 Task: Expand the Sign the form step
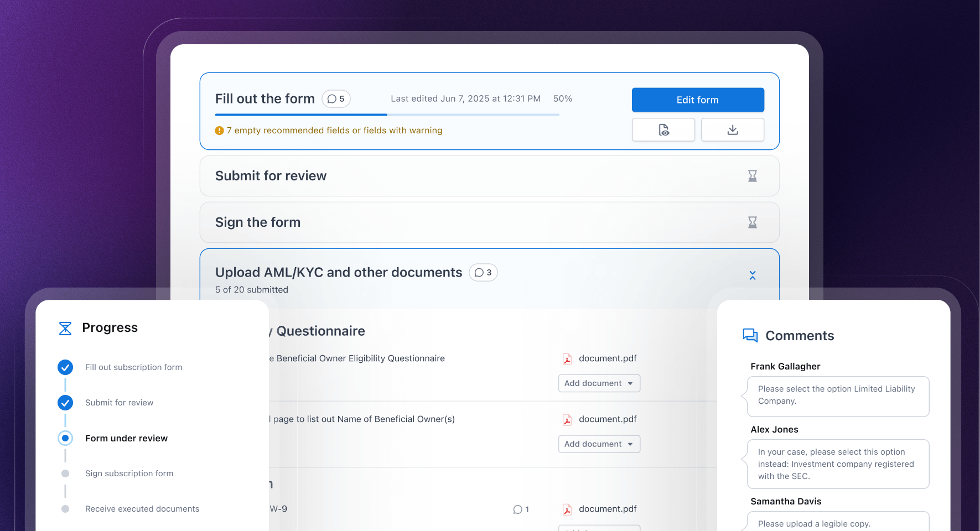pos(490,222)
